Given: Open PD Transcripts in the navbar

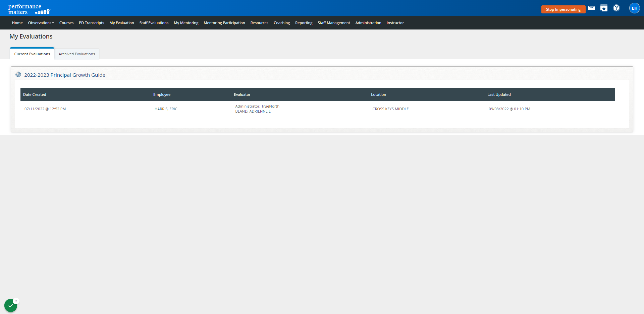Looking at the screenshot, I should tap(92, 23).
